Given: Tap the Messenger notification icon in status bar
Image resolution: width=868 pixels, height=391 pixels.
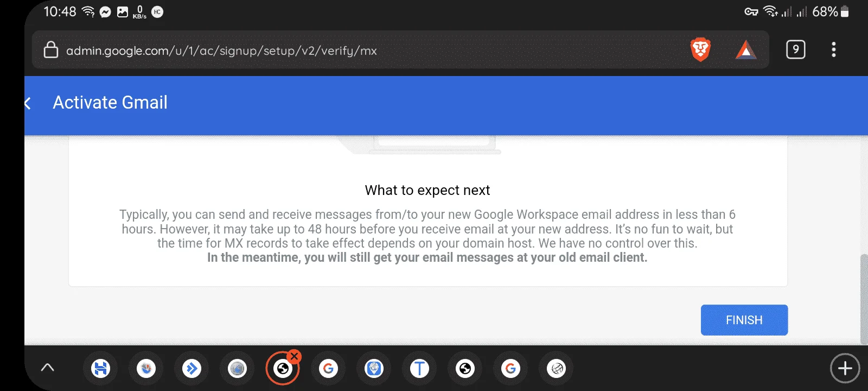Looking at the screenshot, I should (x=105, y=12).
